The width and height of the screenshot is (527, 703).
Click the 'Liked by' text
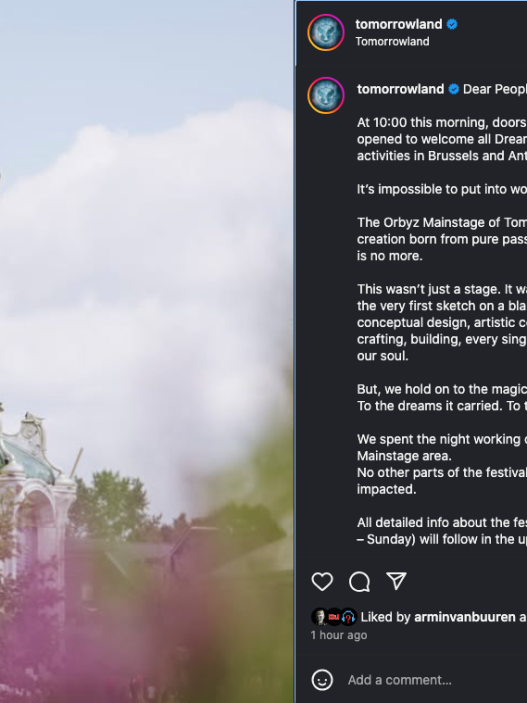point(386,617)
